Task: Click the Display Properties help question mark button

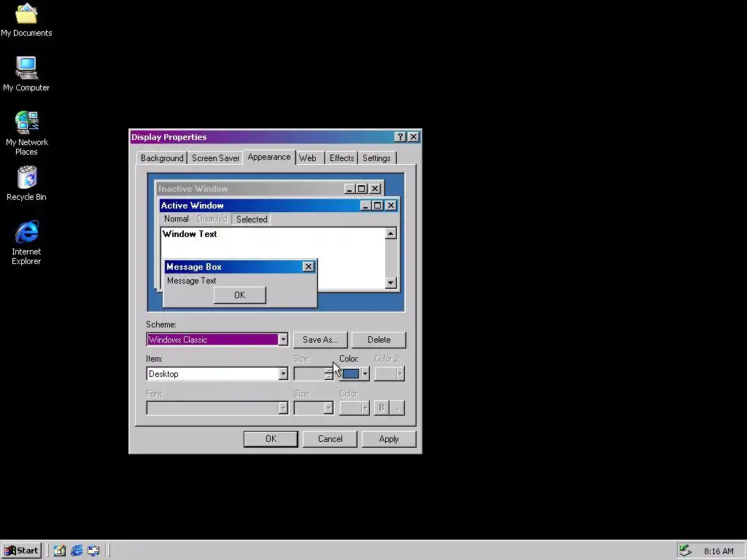Action: point(400,136)
